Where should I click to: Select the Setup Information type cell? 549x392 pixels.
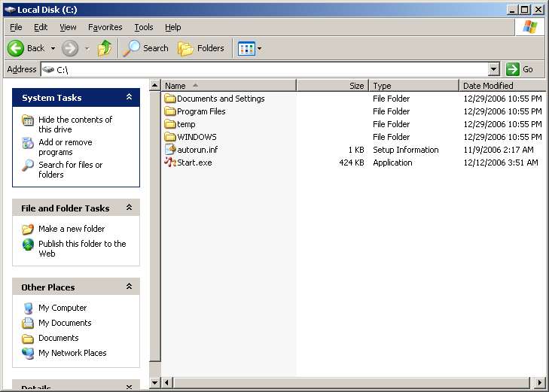pyautogui.click(x=405, y=150)
